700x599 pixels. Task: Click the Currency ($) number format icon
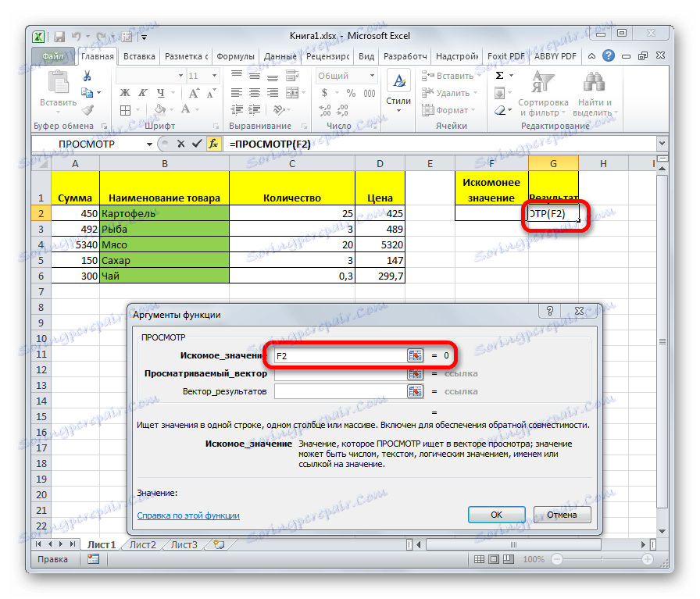coord(324,93)
